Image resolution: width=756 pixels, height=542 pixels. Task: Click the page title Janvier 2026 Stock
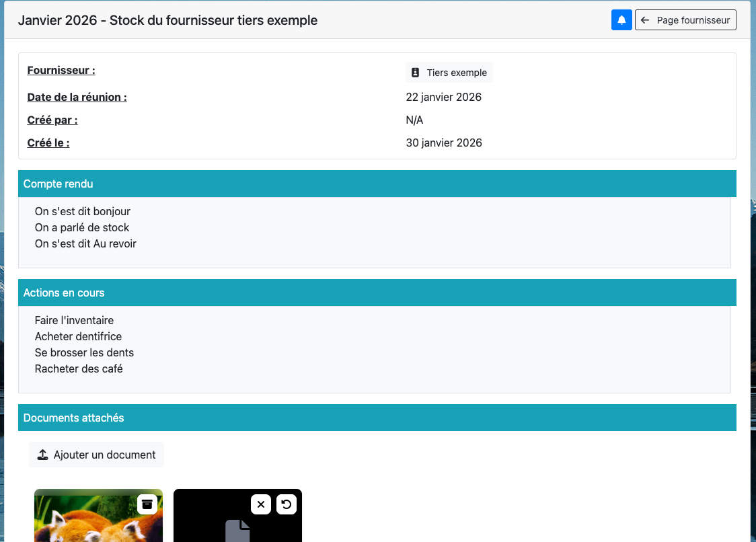pyautogui.click(x=167, y=20)
